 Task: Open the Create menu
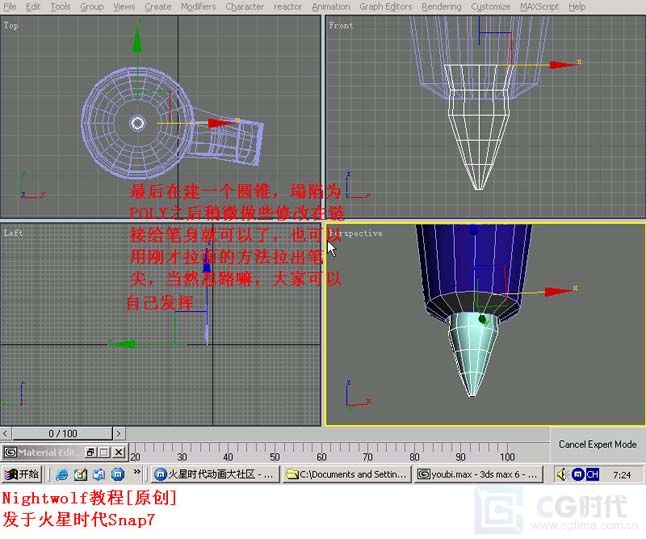coord(158,7)
